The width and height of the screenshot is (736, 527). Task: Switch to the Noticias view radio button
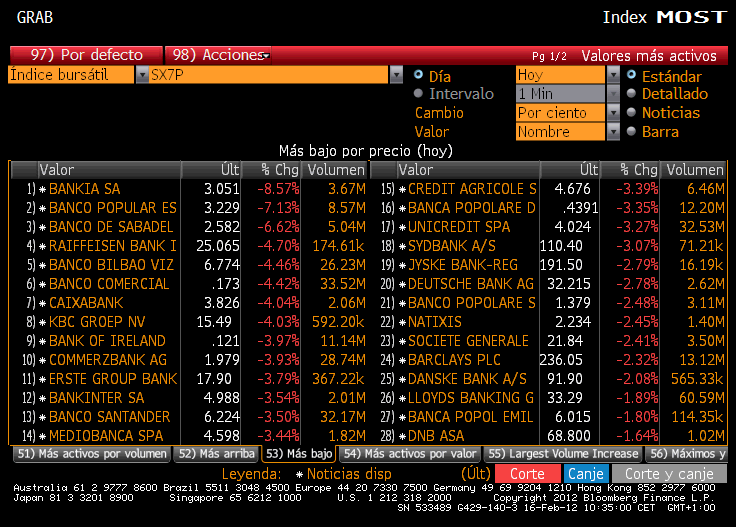tap(631, 112)
